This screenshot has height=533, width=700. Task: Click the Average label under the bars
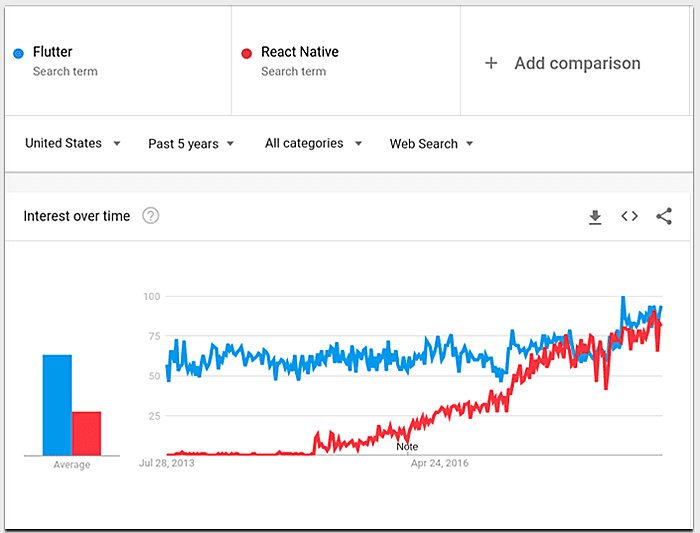(x=72, y=465)
